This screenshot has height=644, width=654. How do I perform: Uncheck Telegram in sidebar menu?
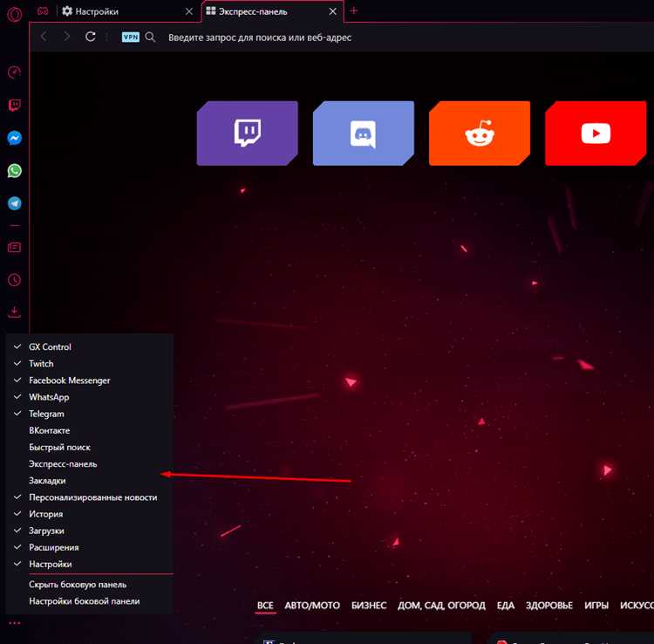point(89,414)
